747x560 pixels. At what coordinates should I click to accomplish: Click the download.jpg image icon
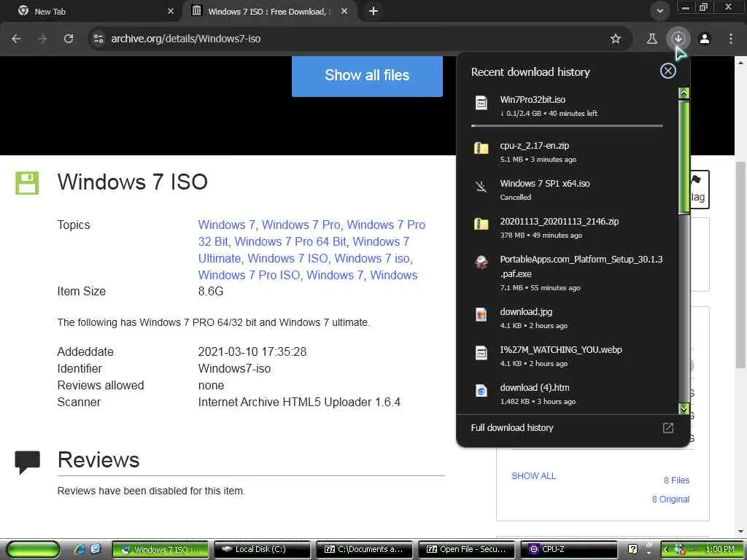(481, 315)
